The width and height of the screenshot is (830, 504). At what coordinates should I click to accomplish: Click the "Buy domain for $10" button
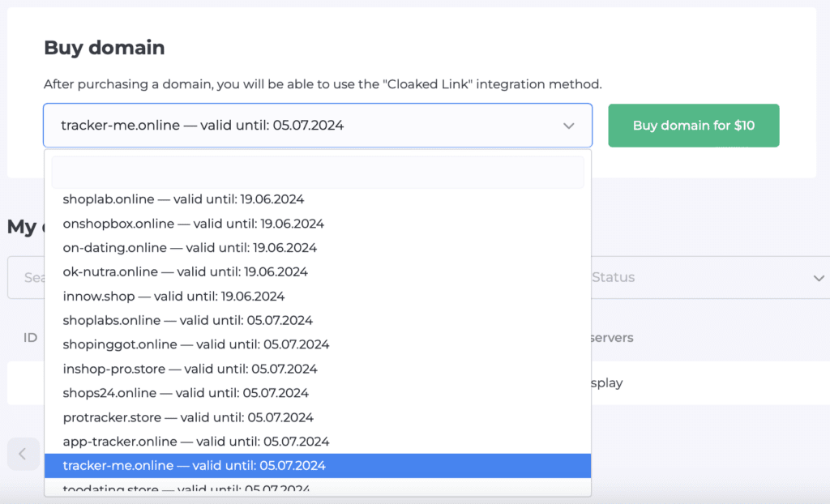tap(693, 126)
